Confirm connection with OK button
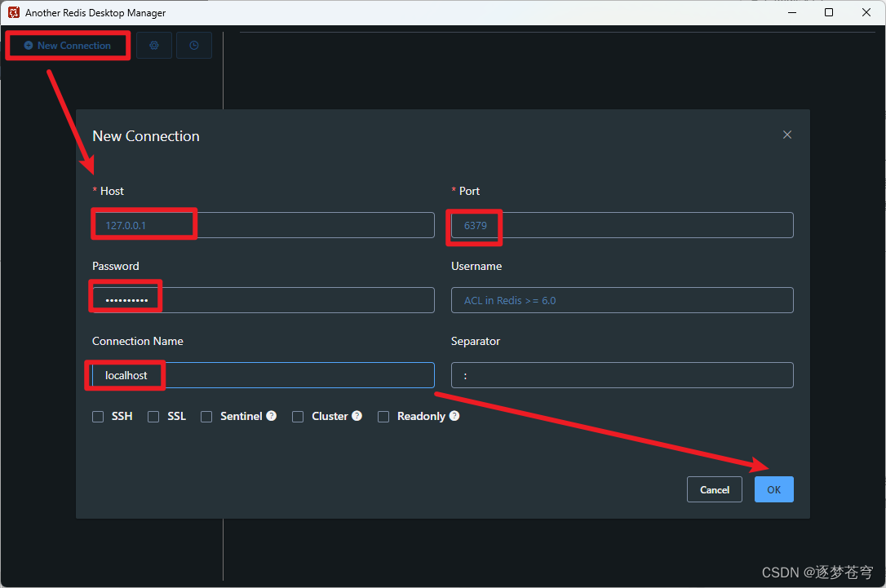This screenshot has height=588, width=886. (x=773, y=489)
